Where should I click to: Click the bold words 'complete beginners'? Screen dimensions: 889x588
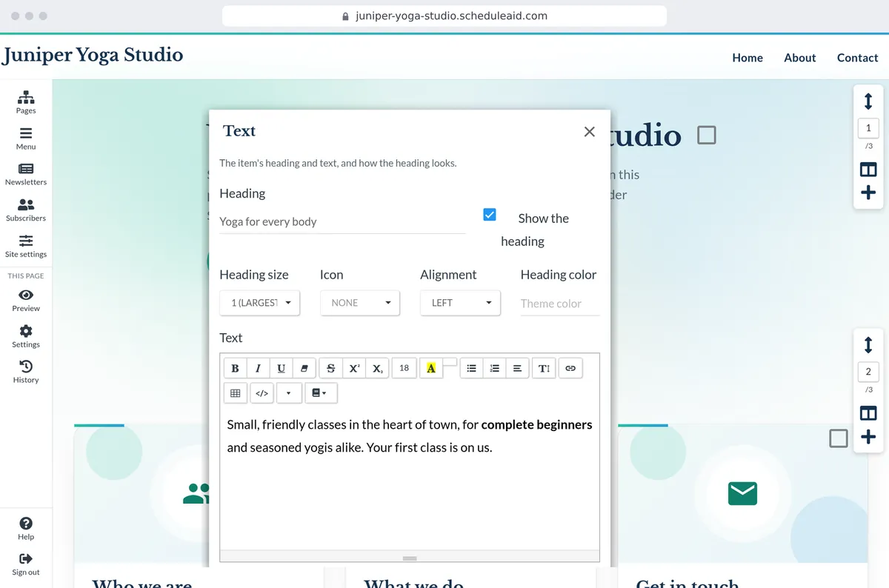point(536,425)
